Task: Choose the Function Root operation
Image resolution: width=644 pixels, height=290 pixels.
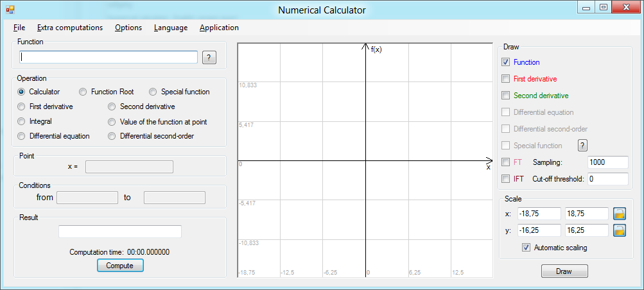Action: 83,92
